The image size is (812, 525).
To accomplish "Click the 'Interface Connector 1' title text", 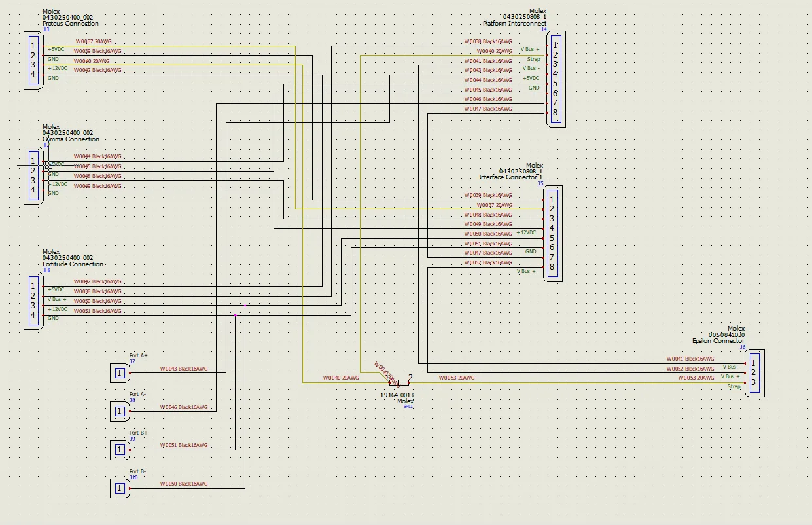I will coord(511,177).
